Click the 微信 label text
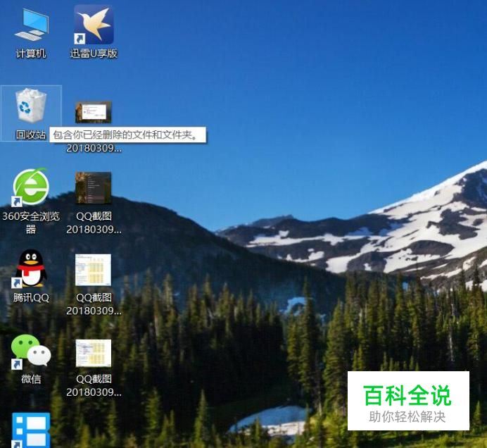Screen dimensions: 487x448 pyautogui.click(x=31, y=379)
